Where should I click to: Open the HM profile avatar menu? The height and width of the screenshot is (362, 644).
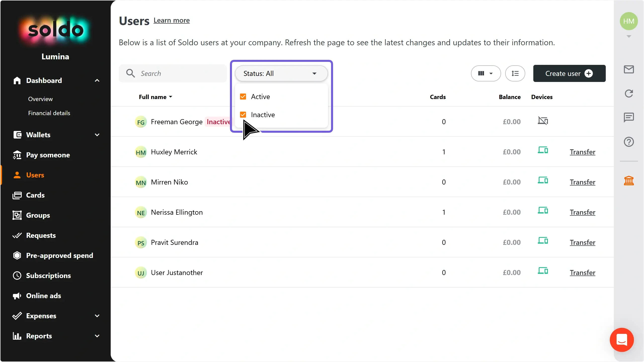tap(629, 21)
